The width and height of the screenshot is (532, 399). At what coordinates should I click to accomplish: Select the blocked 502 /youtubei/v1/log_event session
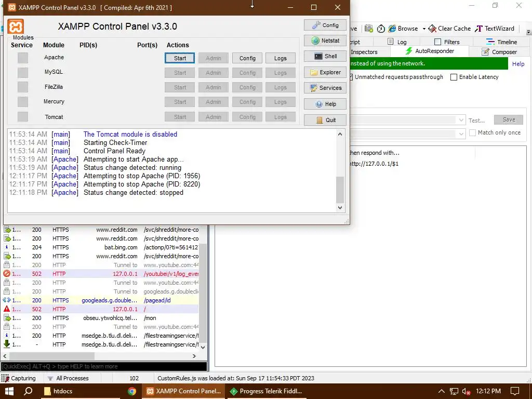point(100,274)
